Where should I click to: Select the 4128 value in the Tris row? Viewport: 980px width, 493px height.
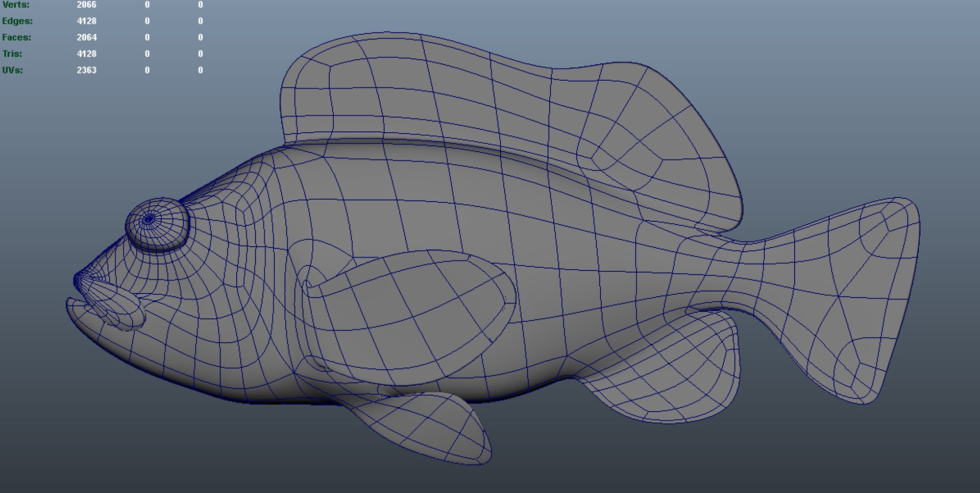click(x=86, y=54)
